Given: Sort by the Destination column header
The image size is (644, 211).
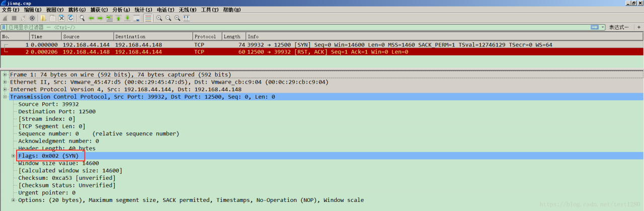Looking at the screenshot, I should [x=153, y=37].
